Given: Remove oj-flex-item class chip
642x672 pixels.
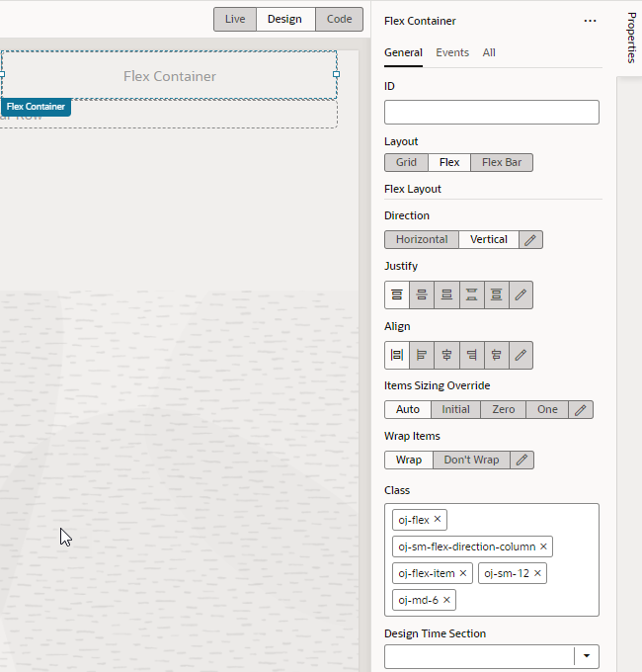Looking at the screenshot, I should pyautogui.click(x=463, y=573).
